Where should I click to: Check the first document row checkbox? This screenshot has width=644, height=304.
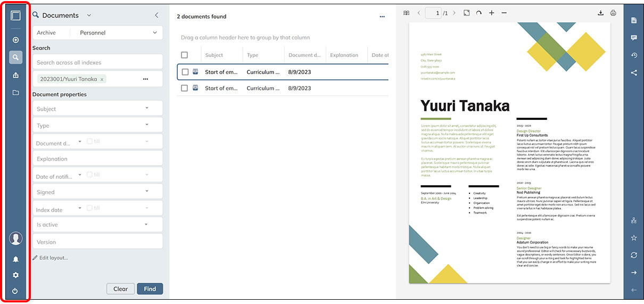pyautogui.click(x=185, y=72)
